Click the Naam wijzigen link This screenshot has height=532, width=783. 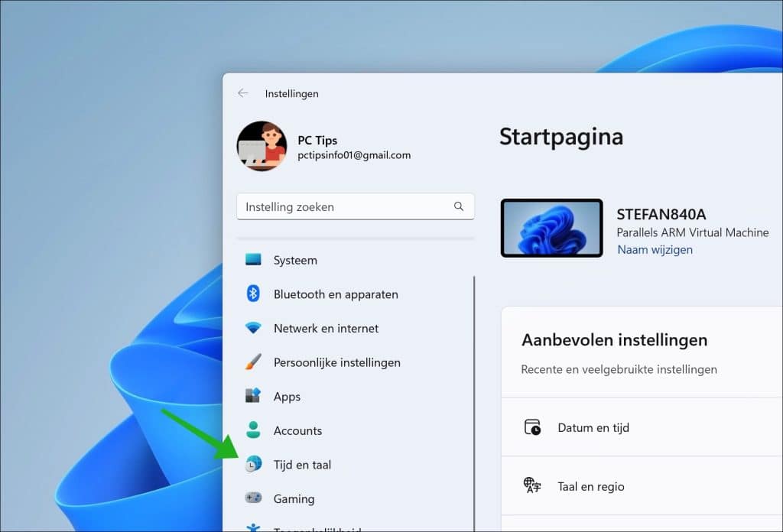pos(655,249)
